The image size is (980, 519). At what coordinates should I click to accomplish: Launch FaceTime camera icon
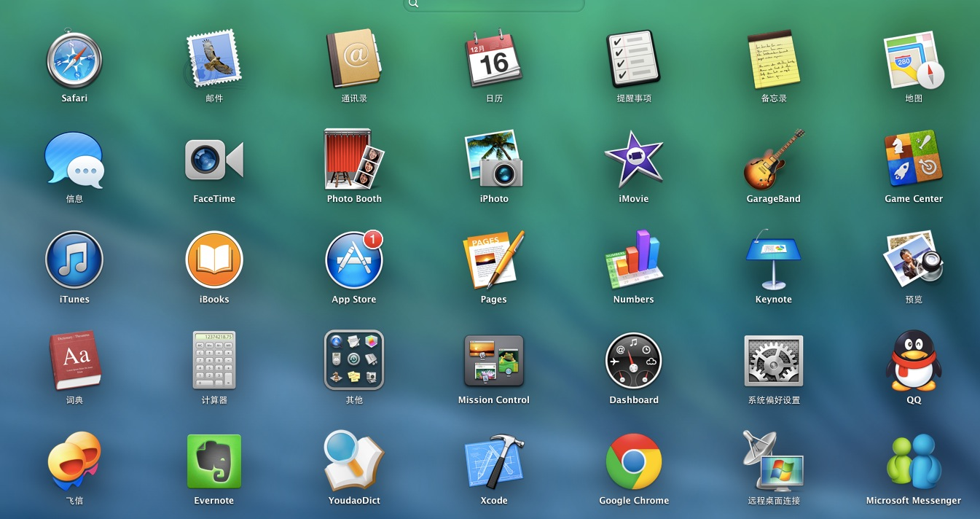coord(214,160)
